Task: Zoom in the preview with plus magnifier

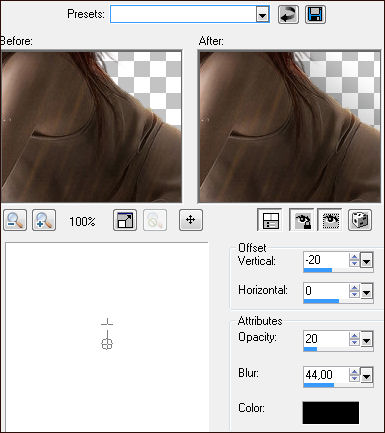Action: coord(44,220)
